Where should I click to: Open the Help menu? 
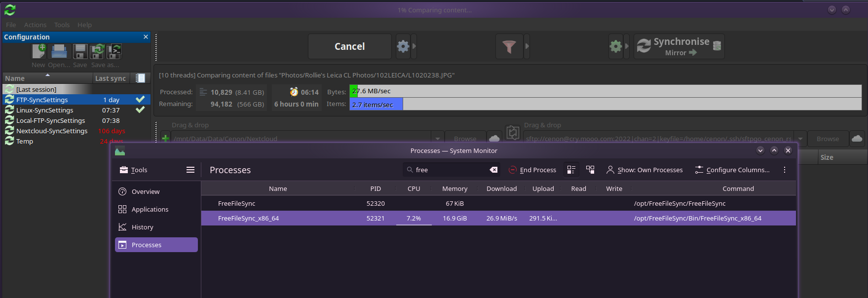[84, 25]
